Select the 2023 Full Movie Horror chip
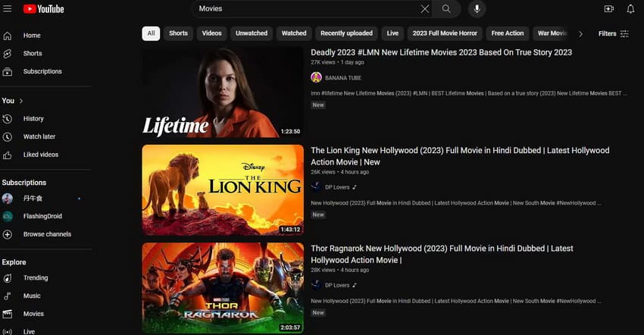Viewport: 644px width, 335px height. (445, 33)
